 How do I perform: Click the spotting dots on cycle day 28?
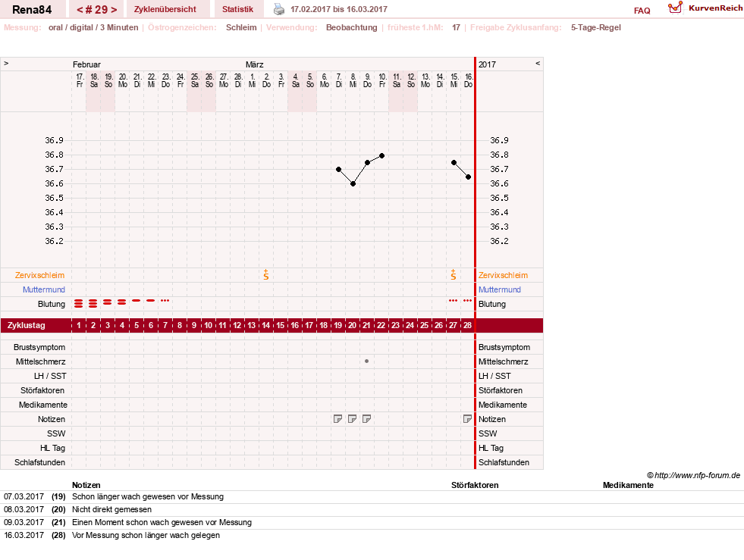[x=467, y=301]
